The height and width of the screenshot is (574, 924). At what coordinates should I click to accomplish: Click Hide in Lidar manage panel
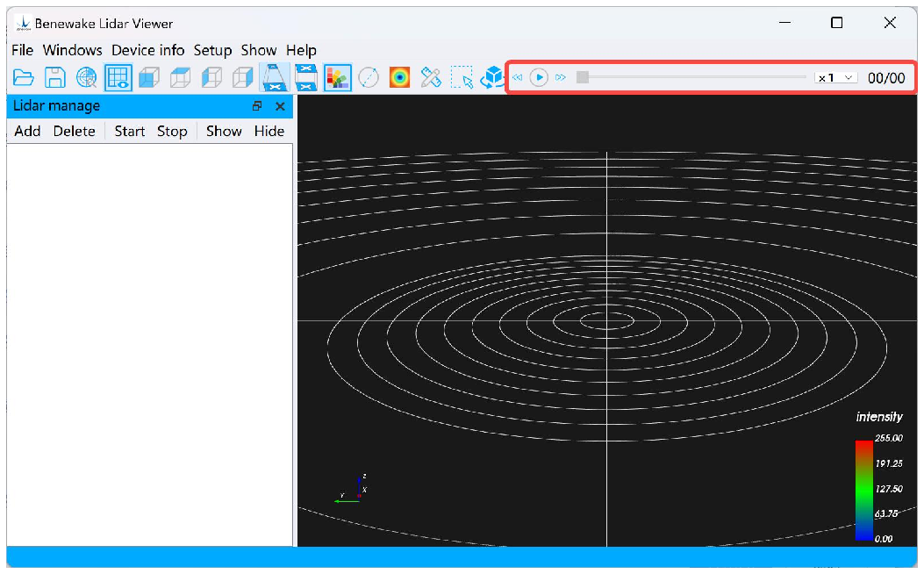pyautogui.click(x=269, y=131)
